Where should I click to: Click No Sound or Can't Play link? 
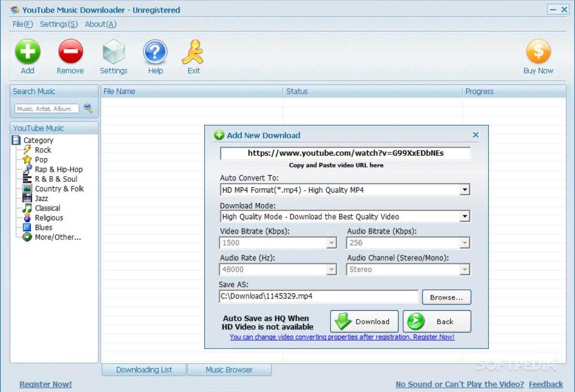460,384
